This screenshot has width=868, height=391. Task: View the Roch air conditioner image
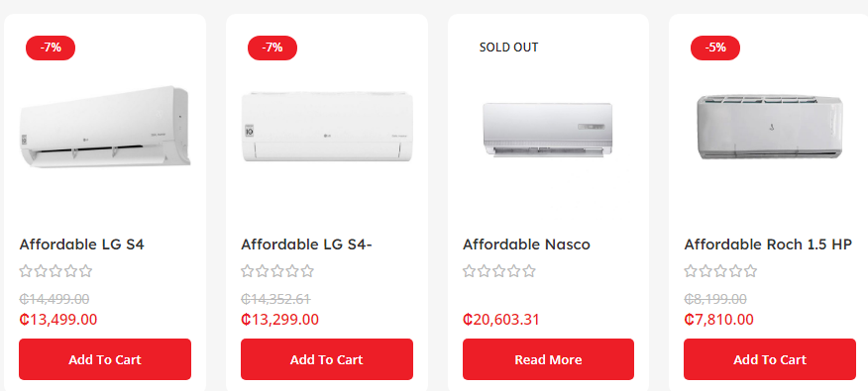coord(770,128)
